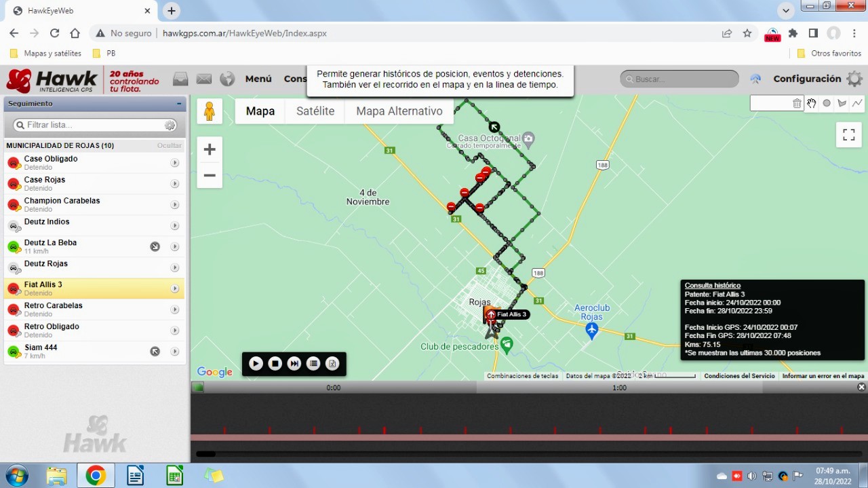This screenshot has height=488, width=868.
Task: Toggle fullscreen map view
Action: tap(848, 134)
